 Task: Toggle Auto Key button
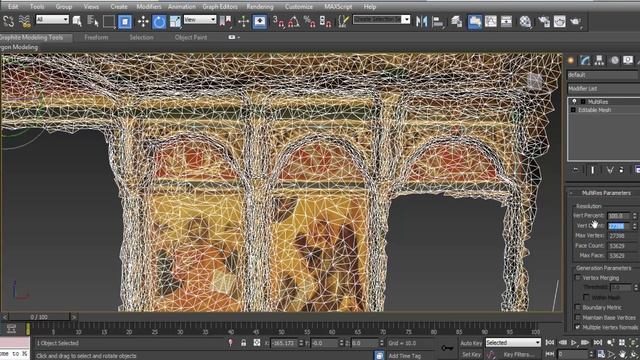(471, 343)
